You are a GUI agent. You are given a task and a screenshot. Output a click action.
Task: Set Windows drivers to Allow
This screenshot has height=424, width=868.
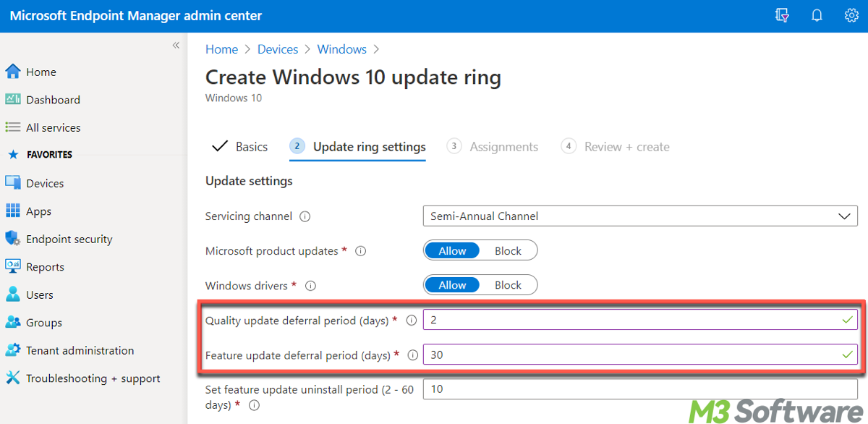click(x=452, y=285)
